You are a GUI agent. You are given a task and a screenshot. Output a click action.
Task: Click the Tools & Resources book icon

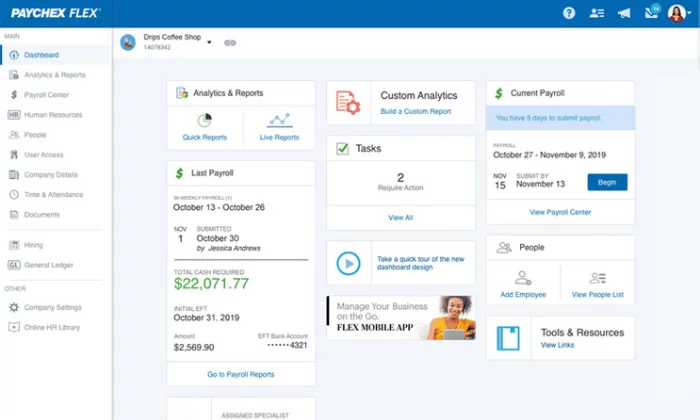508,338
